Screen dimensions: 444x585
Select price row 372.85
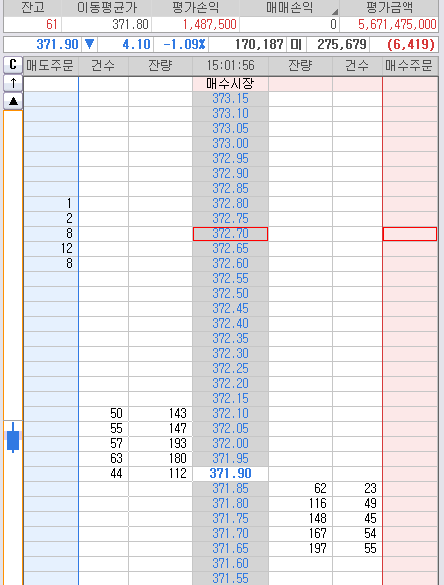[x=230, y=188]
